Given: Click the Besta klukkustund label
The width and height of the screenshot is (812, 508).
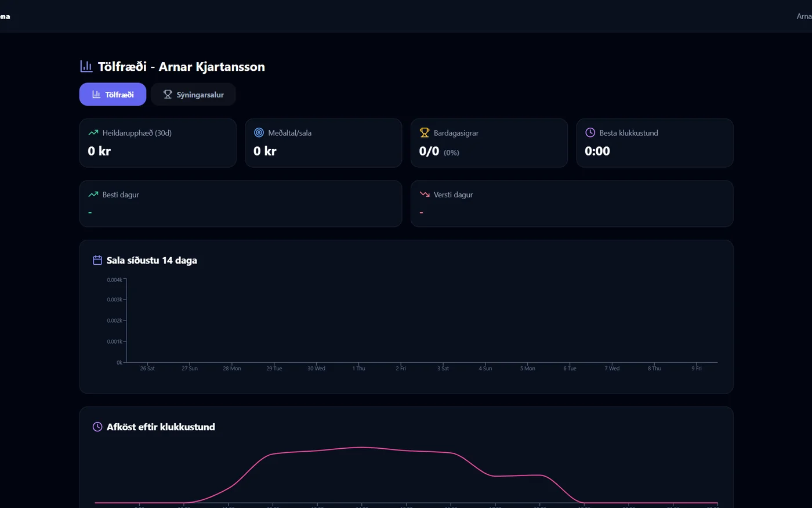Looking at the screenshot, I should tap(629, 133).
